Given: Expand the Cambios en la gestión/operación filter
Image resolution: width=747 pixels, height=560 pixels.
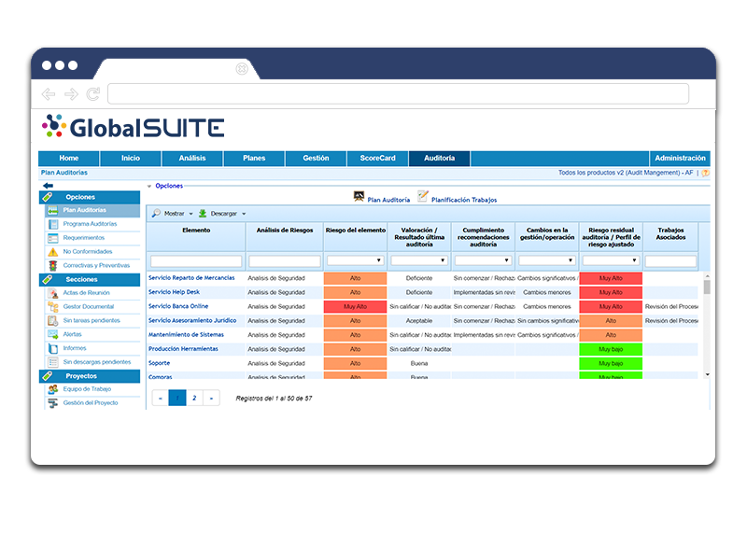Looking at the screenshot, I should tap(546, 260).
